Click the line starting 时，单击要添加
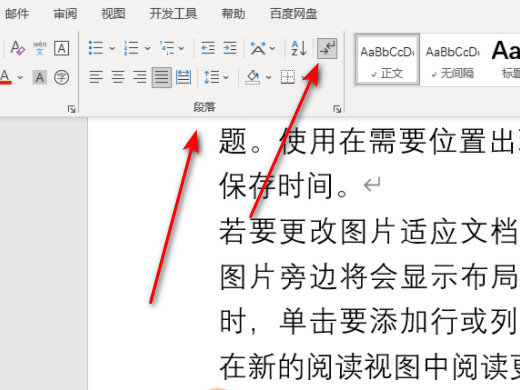This screenshot has width=520, height=390. (369, 321)
